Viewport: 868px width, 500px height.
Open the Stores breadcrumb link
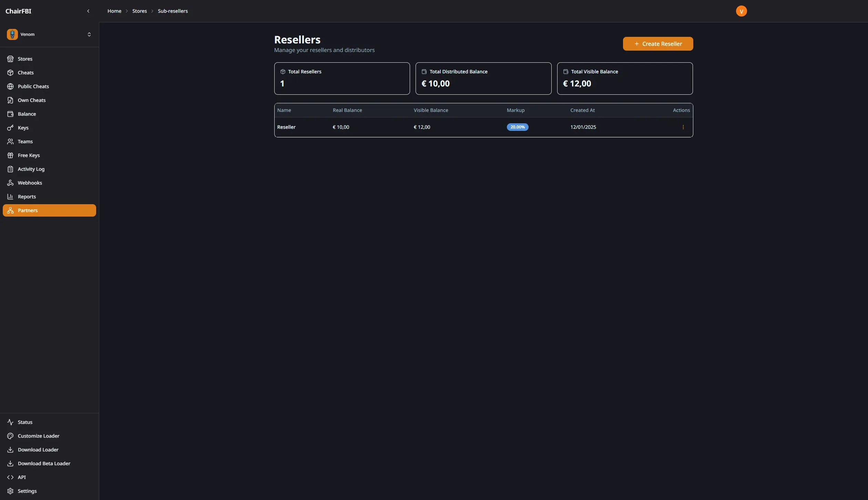coord(139,11)
